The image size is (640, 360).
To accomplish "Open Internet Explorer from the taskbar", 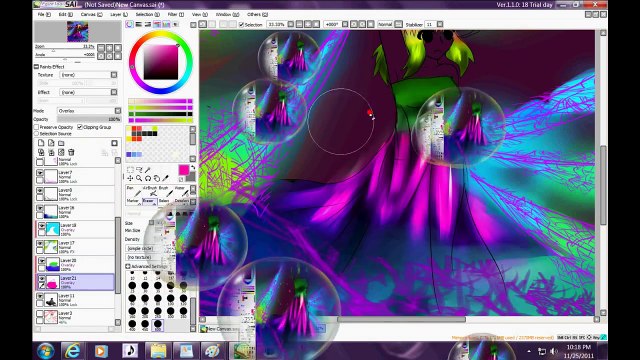I will (x=73, y=351).
